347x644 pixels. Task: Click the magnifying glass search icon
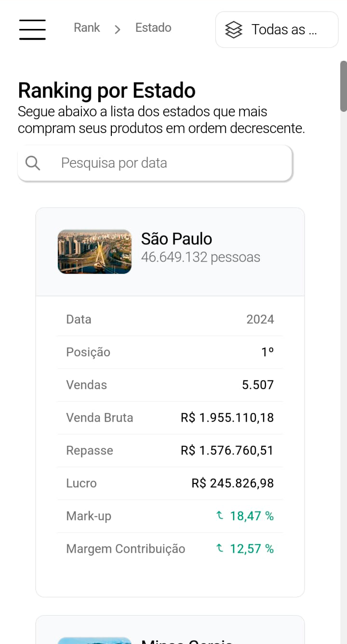[x=33, y=163]
